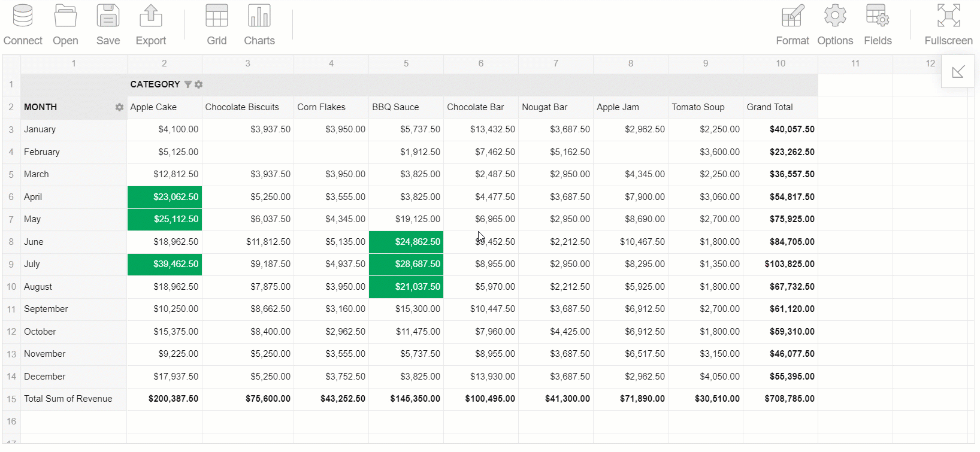Screen dimensions: 980x452
Task: Open the Charts view
Action: [x=259, y=25]
